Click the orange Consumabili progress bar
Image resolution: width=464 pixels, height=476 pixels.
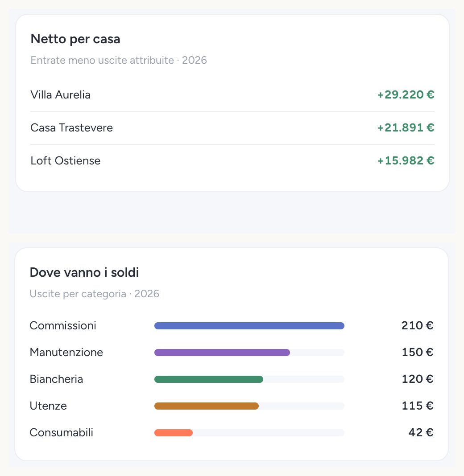[174, 433]
